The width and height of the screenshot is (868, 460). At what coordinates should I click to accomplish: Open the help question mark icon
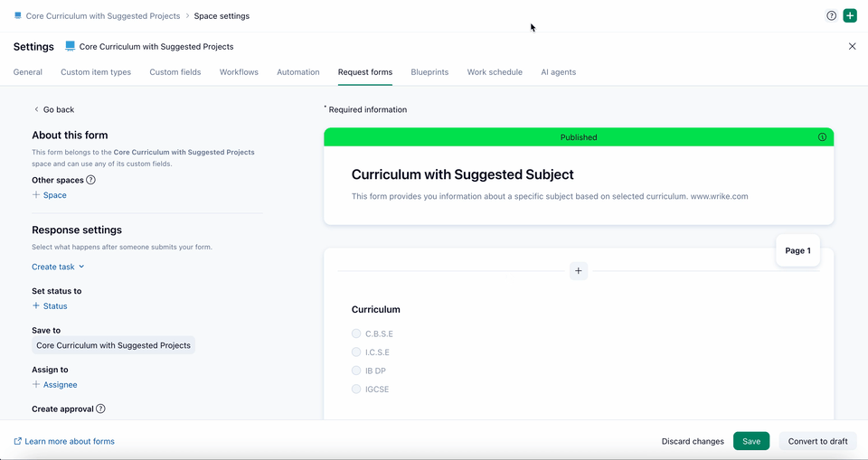(831, 15)
